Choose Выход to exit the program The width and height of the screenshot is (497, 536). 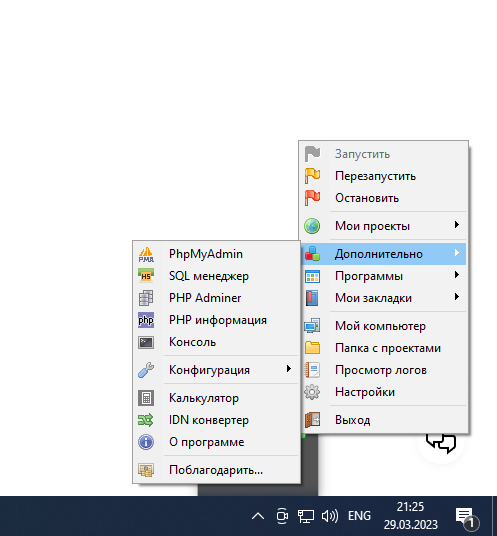384,420
